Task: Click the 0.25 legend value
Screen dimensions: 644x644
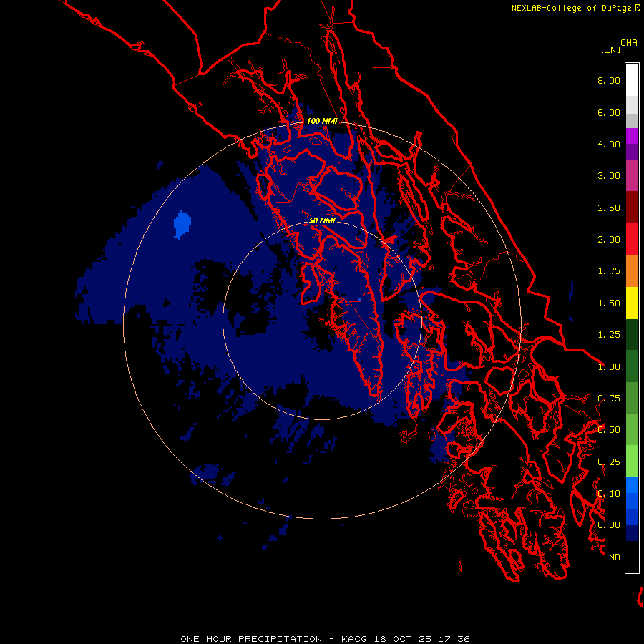Action: tap(609, 462)
